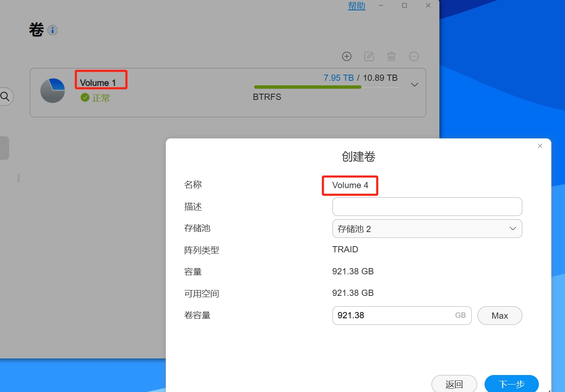Screen dimensions: 565x392
Task: Click the 正常 status label
Action: (101, 98)
